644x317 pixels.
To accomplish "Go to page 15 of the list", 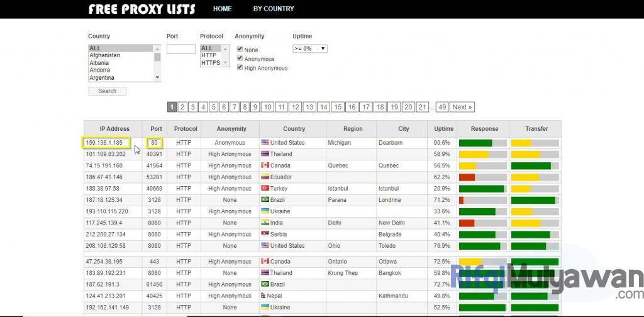I will 338,107.
